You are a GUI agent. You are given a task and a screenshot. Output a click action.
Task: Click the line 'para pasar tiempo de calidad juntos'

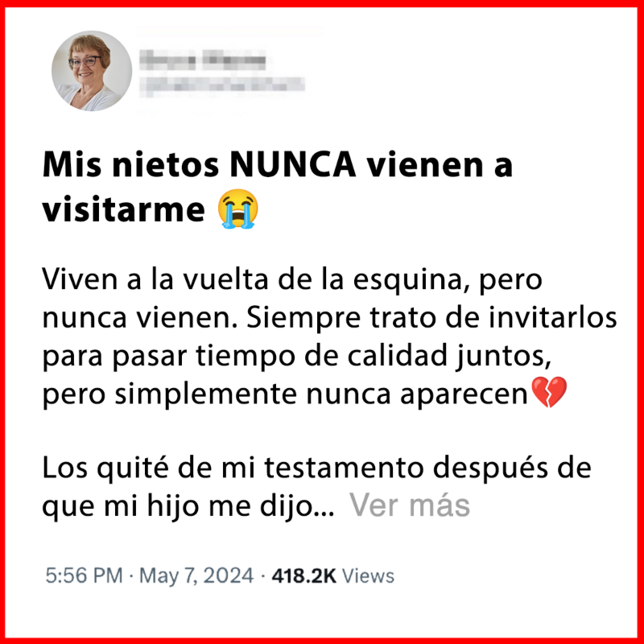click(296, 356)
